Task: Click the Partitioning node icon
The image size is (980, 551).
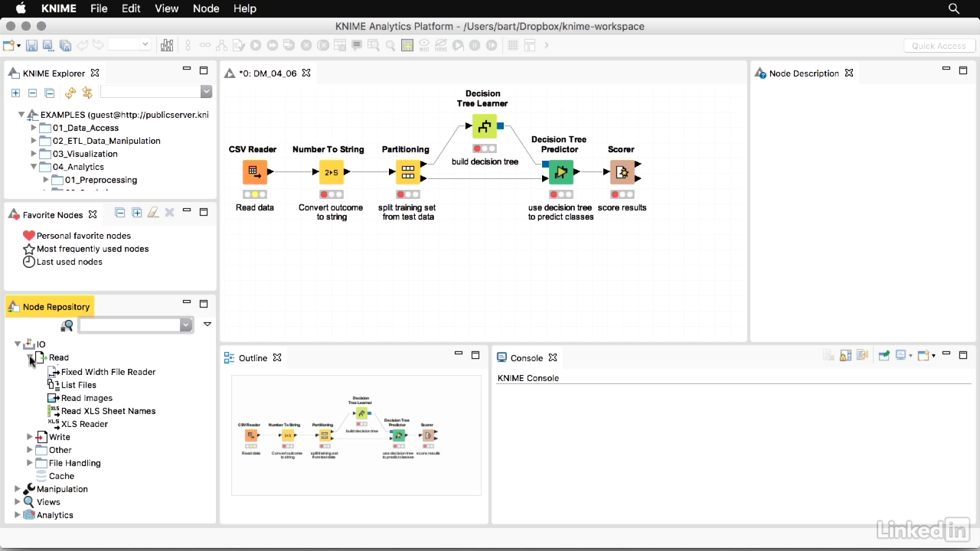Action: (407, 172)
